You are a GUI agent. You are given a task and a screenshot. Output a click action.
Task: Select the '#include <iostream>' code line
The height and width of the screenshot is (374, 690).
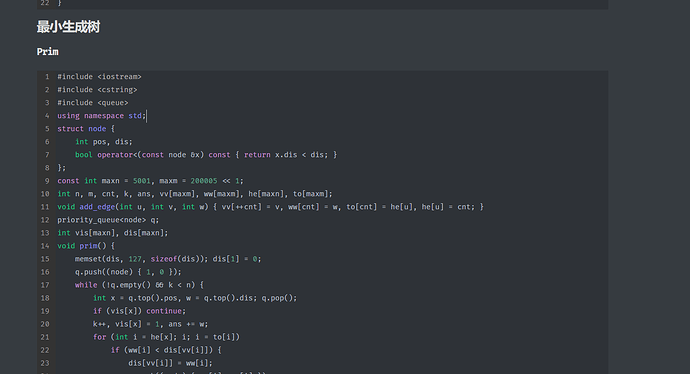click(99, 77)
